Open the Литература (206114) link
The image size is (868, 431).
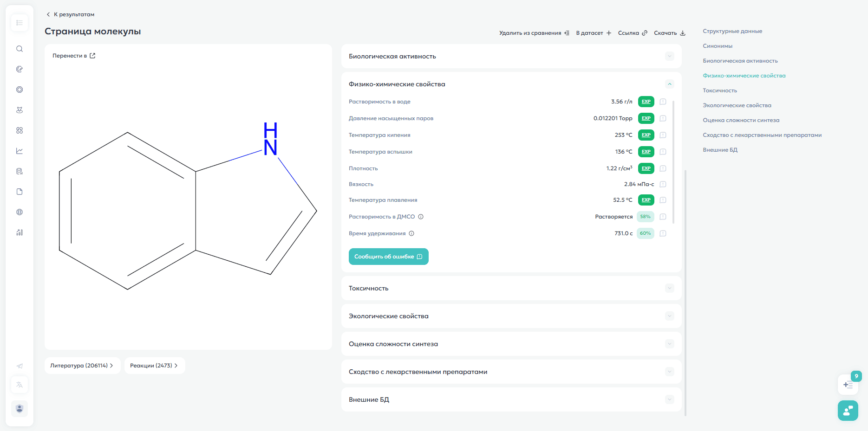tap(82, 366)
